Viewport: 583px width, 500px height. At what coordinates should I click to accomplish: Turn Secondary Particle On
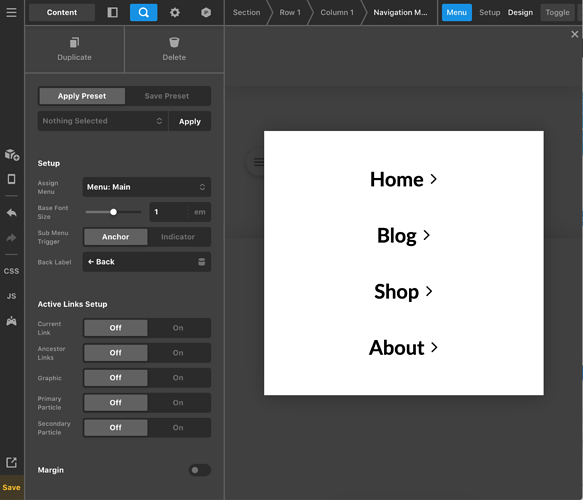tap(178, 428)
